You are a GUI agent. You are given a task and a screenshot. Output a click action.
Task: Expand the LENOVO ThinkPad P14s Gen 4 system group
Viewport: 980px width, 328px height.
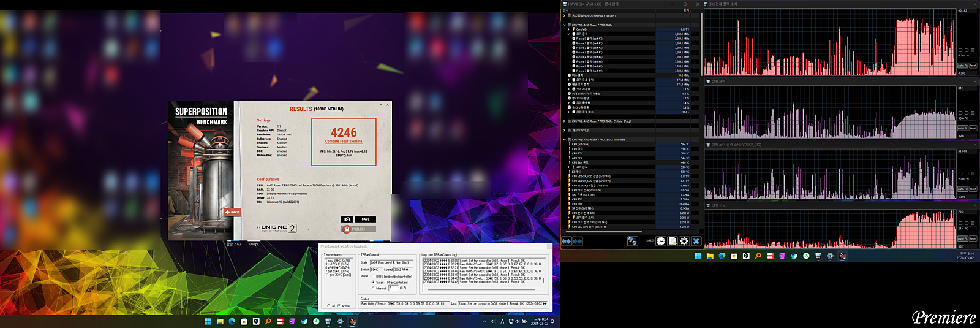click(x=564, y=16)
